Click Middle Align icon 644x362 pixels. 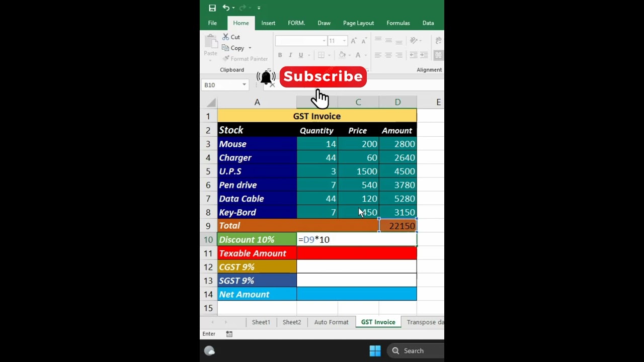tap(388, 41)
